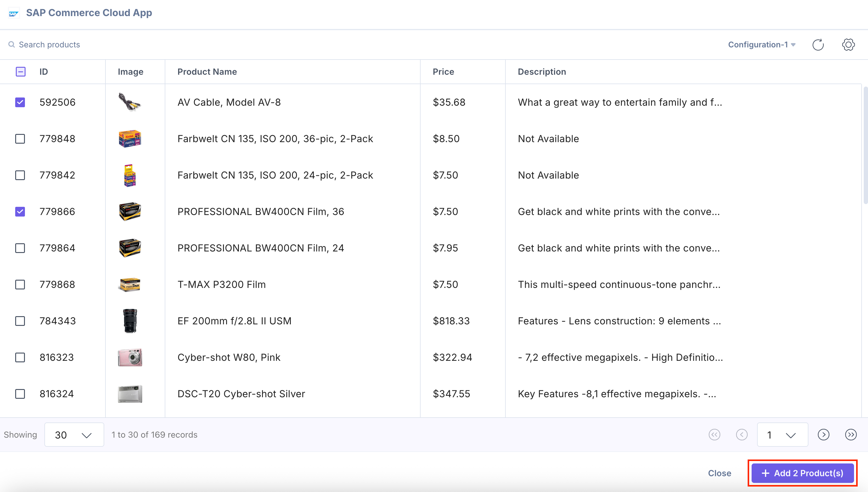This screenshot has width=868, height=492.
Task: Open the rows-per-page dropdown showing 30
Action: click(74, 435)
